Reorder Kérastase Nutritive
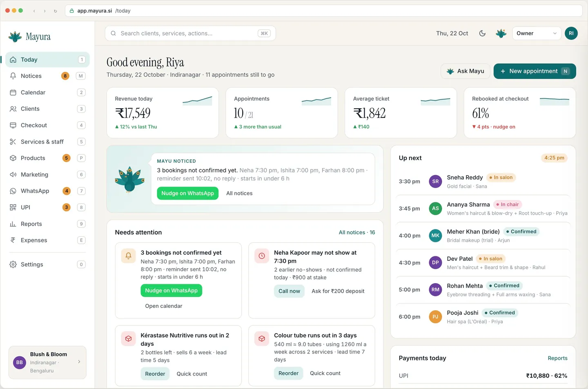 click(155, 374)
